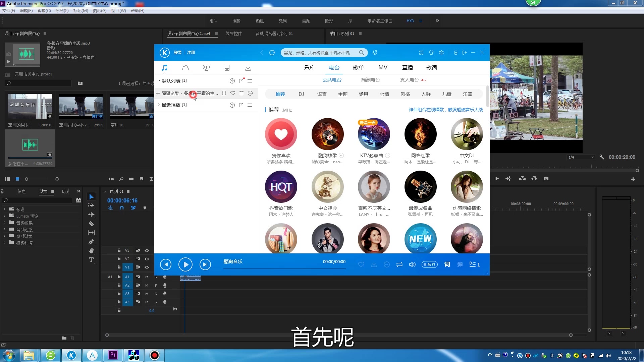Open the 文件(F) menu

pyautogui.click(x=9, y=11)
